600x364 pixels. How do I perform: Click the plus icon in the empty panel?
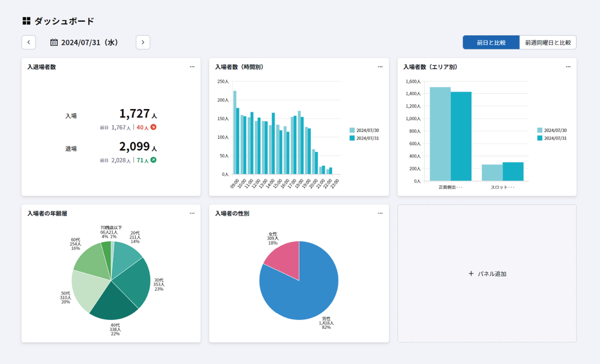click(x=471, y=274)
